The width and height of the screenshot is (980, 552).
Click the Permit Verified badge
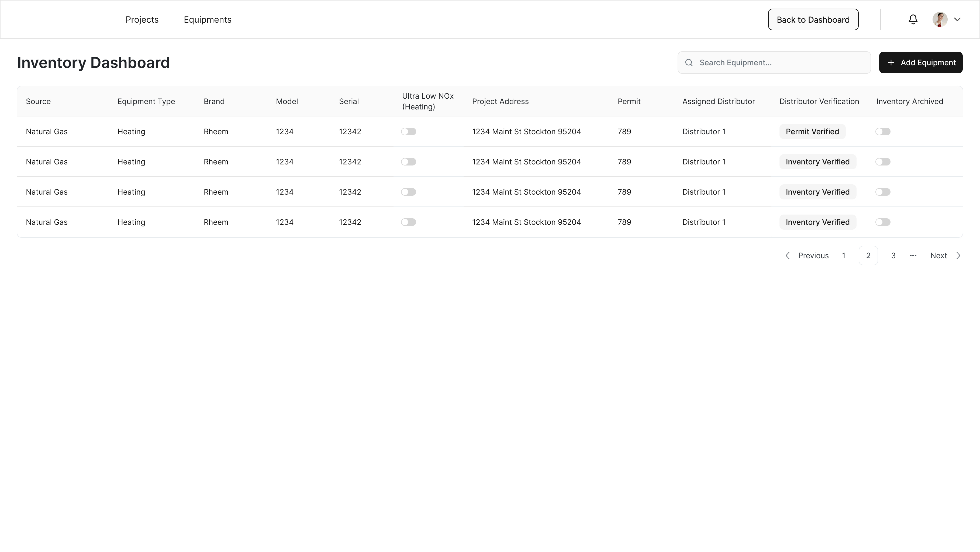[812, 132]
